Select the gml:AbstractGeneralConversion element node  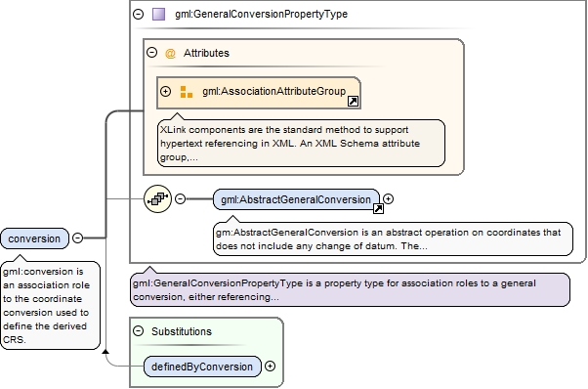[x=296, y=199]
